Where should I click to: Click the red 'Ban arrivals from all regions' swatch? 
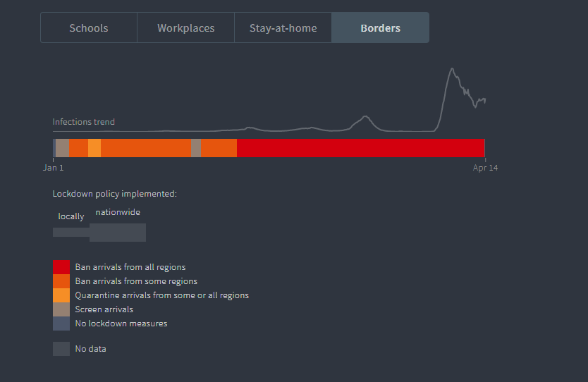(61, 267)
